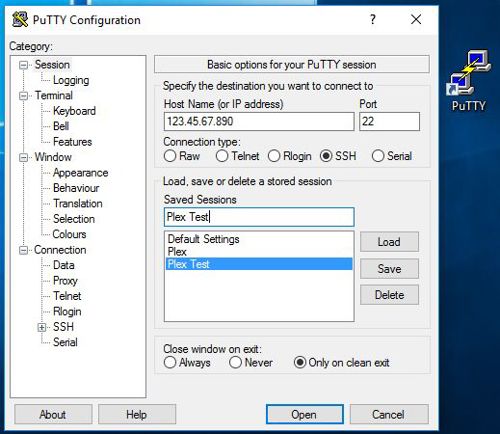
Task: Open the Data category
Action: 64,265
